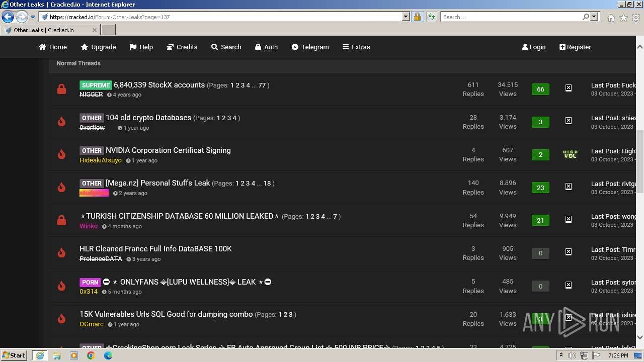This screenshot has width=644, height=362.
Task: Open the Upgrade nav item
Action: point(98,47)
